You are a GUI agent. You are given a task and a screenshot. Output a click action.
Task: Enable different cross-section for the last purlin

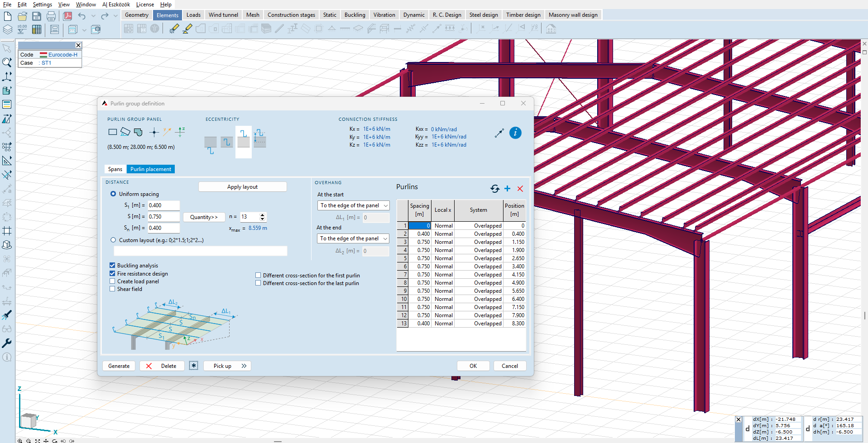click(258, 283)
